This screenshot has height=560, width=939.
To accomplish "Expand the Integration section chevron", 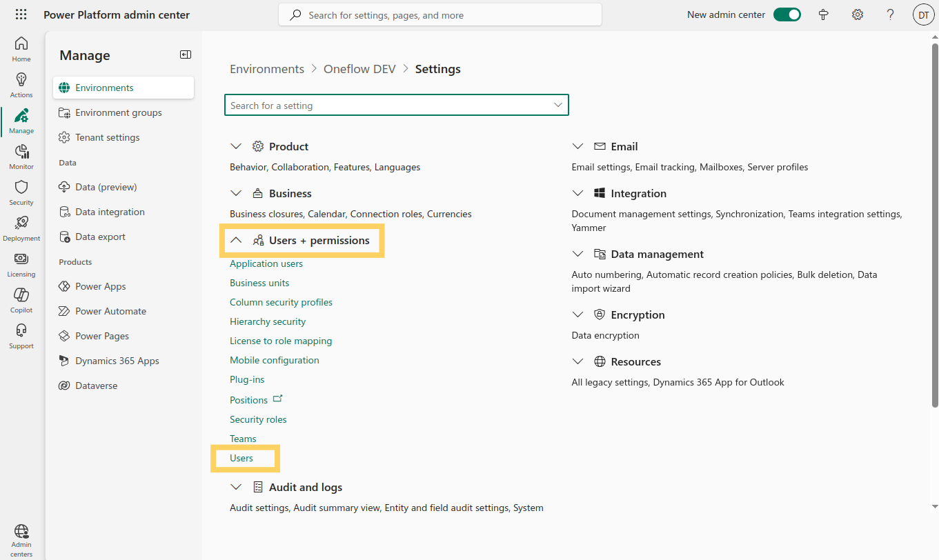I will coord(577,193).
